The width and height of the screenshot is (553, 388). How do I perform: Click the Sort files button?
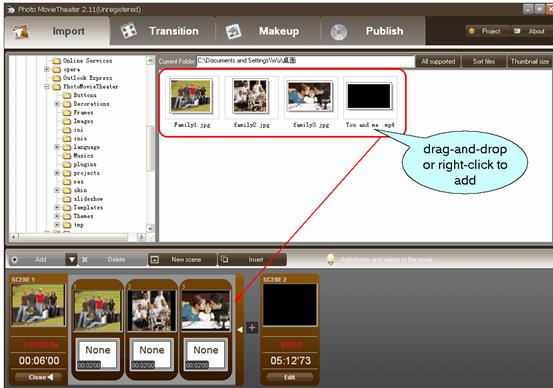[x=484, y=61]
